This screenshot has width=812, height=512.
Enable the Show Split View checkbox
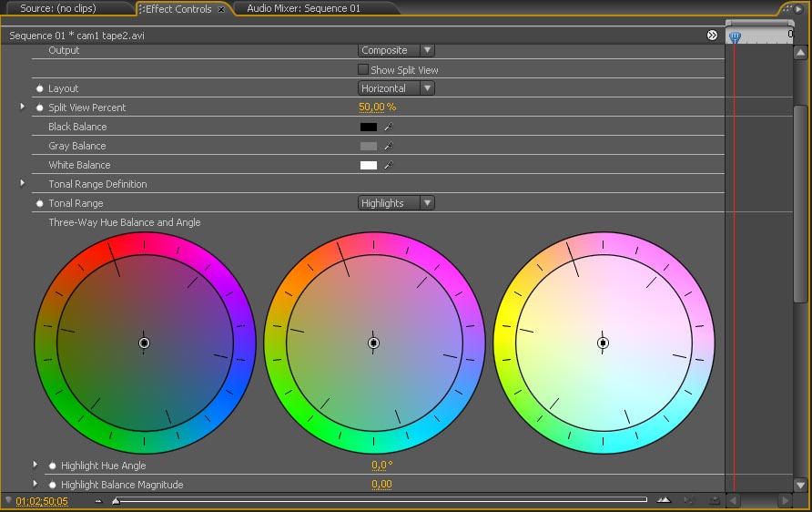point(363,69)
